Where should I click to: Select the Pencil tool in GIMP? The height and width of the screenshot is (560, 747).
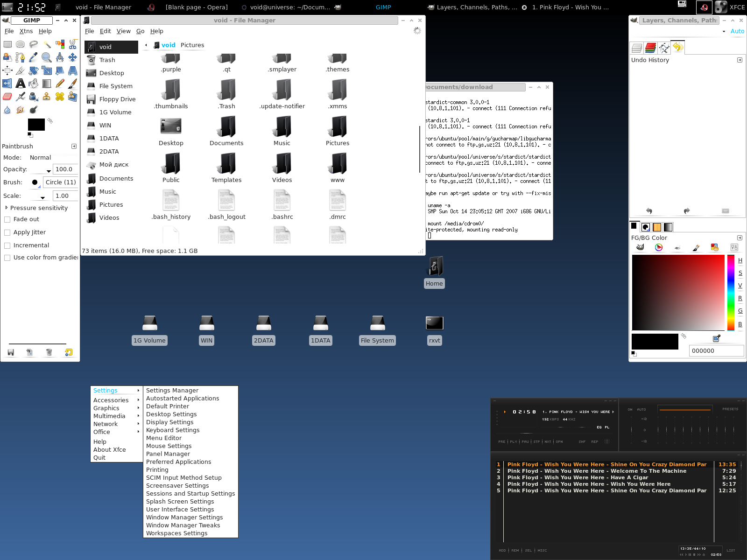tap(60, 84)
